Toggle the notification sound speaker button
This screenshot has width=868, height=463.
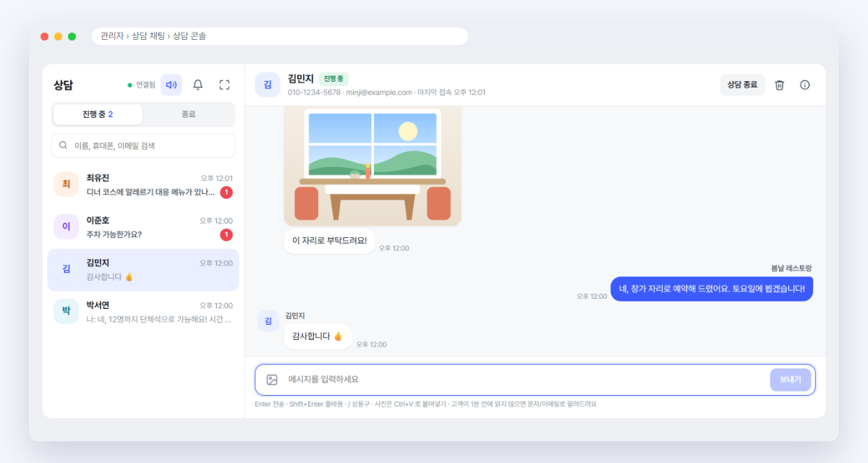pos(171,85)
